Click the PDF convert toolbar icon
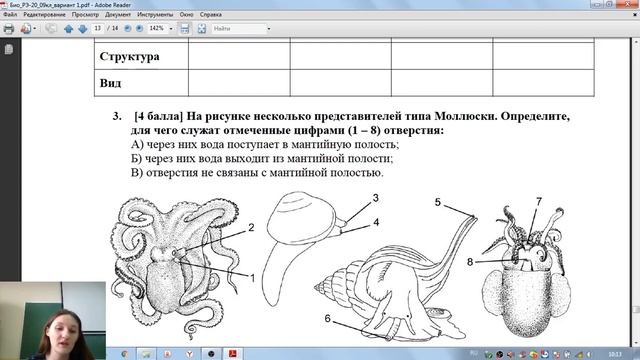 [26, 29]
